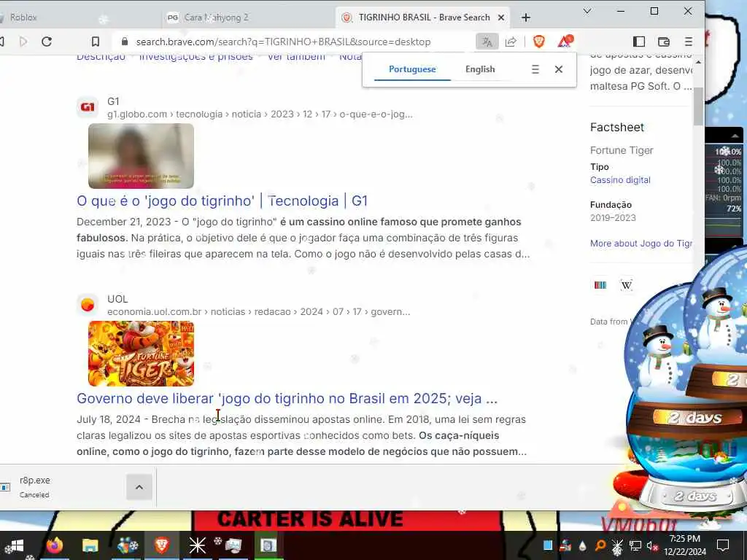Image resolution: width=747 pixels, height=560 pixels.
Task: Click the page vertical scrollbar thumb
Action: pyautogui.click(x=698, y=106)
